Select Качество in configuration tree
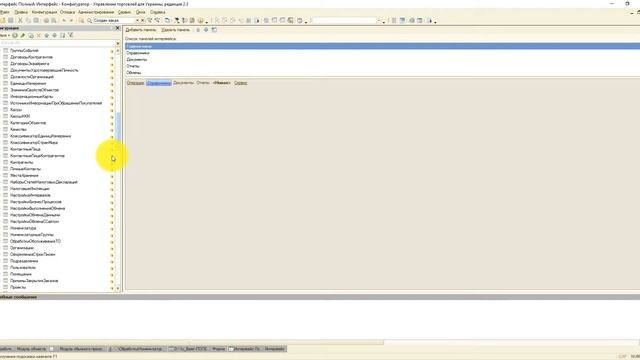 point(18,129)
